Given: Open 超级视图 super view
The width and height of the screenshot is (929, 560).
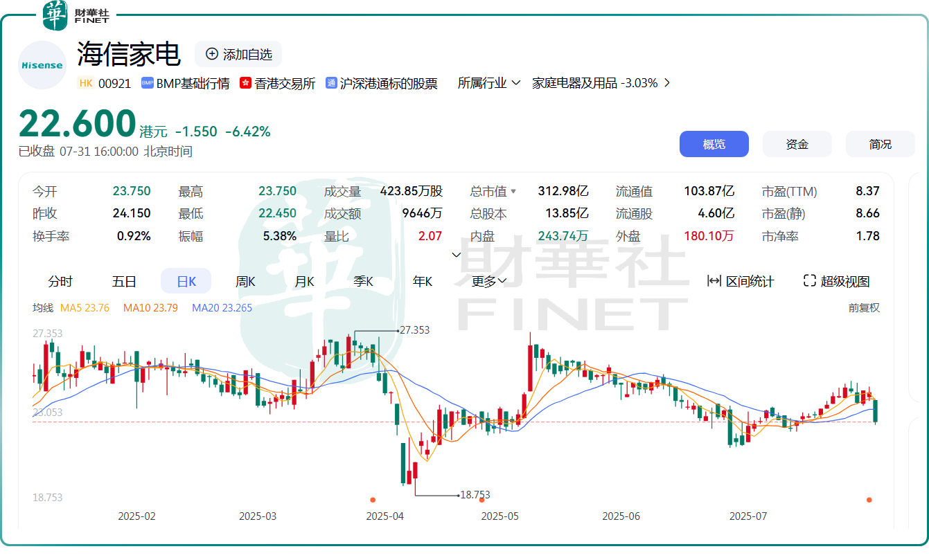Looking at the screenshot, I should (836, 281).
